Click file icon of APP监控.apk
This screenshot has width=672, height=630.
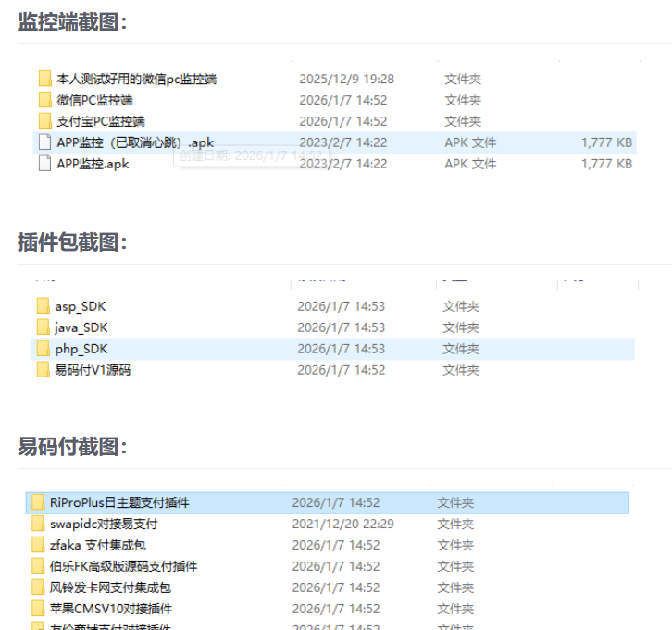coord(45,164)
